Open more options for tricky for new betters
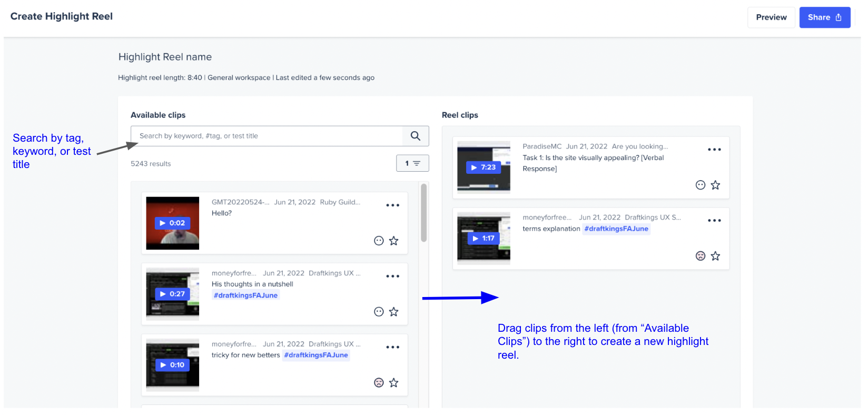This screenshot has height=415, width=868. click(393, 347)
